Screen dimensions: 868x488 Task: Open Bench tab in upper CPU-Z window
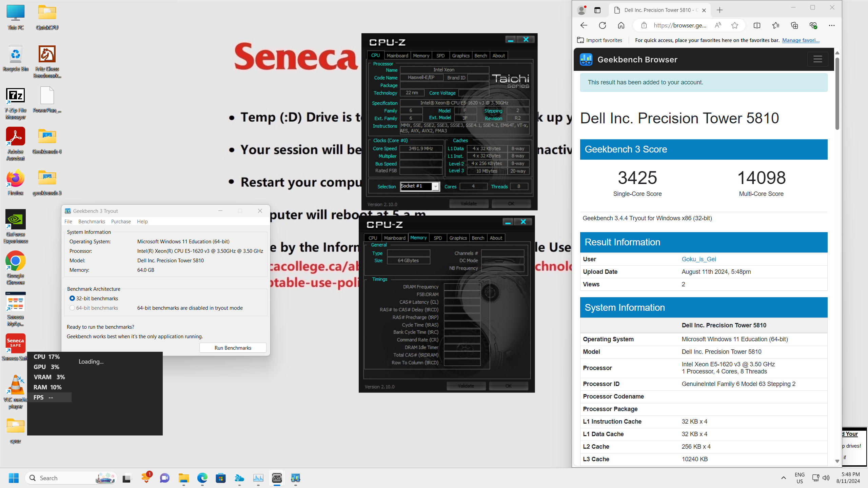tap(480, 56)
